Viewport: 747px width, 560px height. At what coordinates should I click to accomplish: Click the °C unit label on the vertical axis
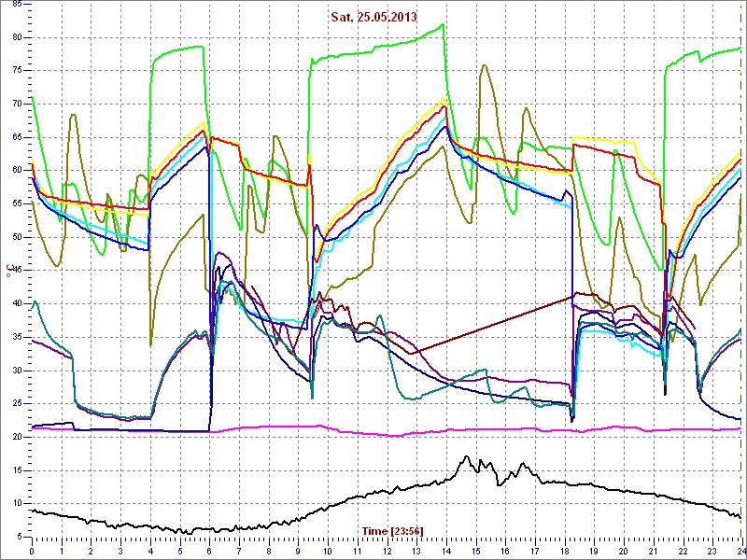click(x=9, y=271)
